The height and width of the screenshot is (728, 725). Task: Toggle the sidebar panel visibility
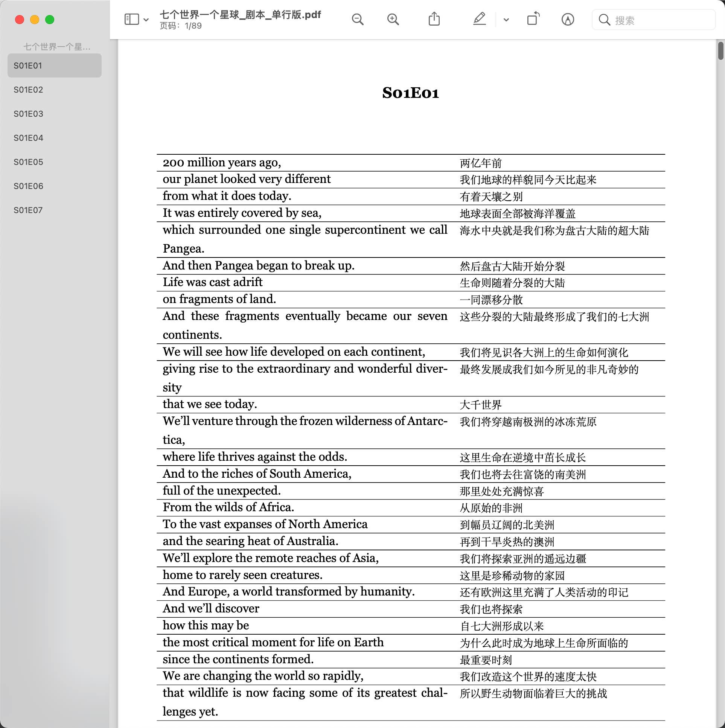click(x=132, y=19)
